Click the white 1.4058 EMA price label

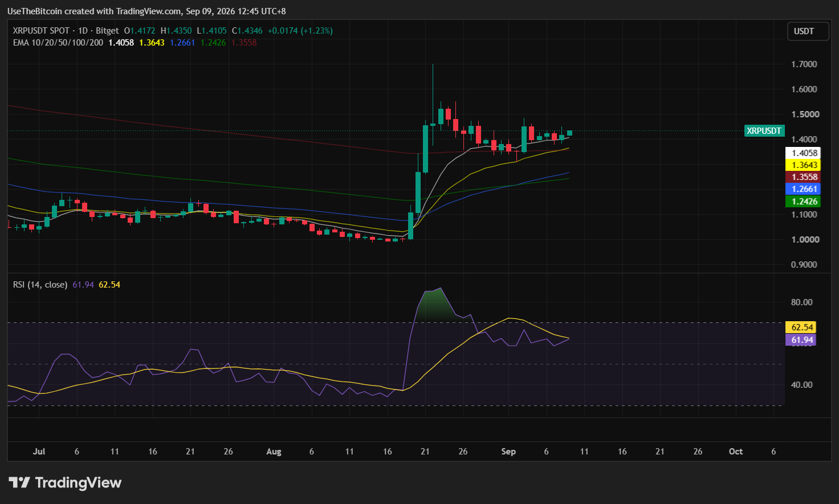pos(803,153)
